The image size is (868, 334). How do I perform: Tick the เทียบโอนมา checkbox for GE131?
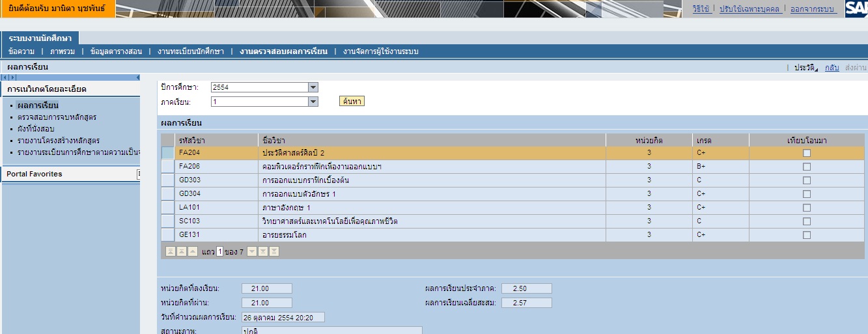807,235
